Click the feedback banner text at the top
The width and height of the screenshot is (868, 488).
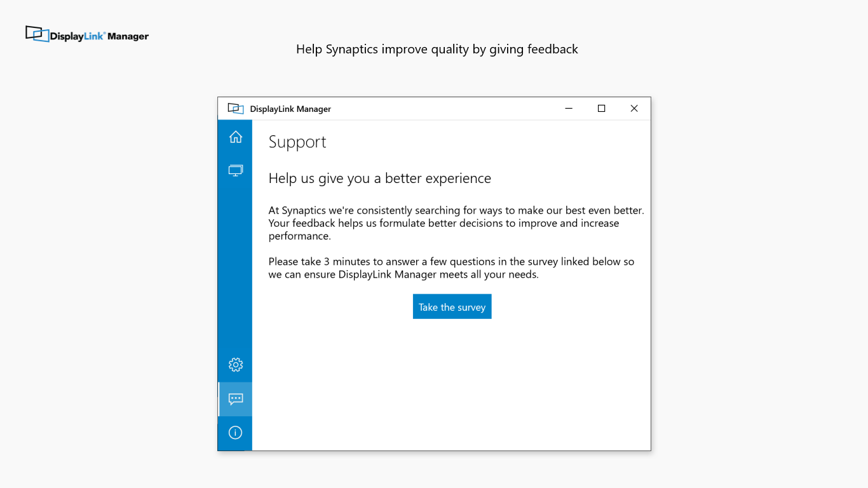pos(437,49)
